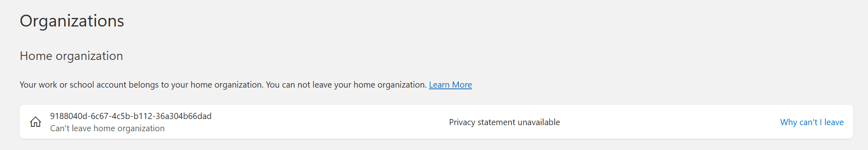Click the word "Privacy" in the organization card
This screenshot has width=868, height=150.
(462, 122)
